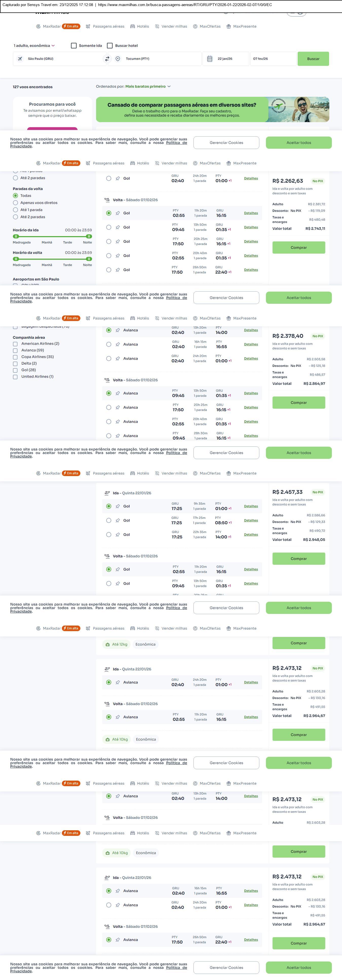Click the airline icon on the Gol 17h 25m flight

click(x=118, y=520)
